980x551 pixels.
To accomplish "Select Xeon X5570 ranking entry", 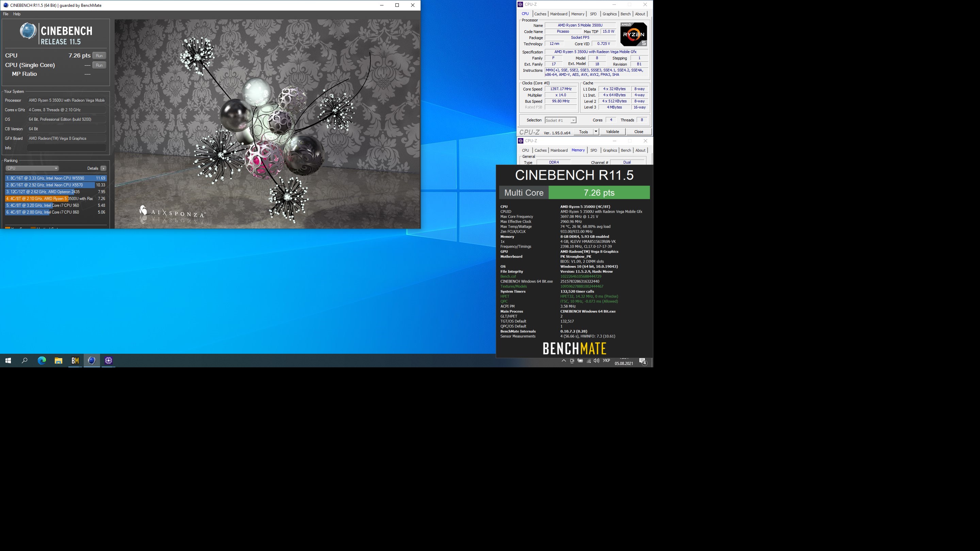I will [x=55, y=185].
